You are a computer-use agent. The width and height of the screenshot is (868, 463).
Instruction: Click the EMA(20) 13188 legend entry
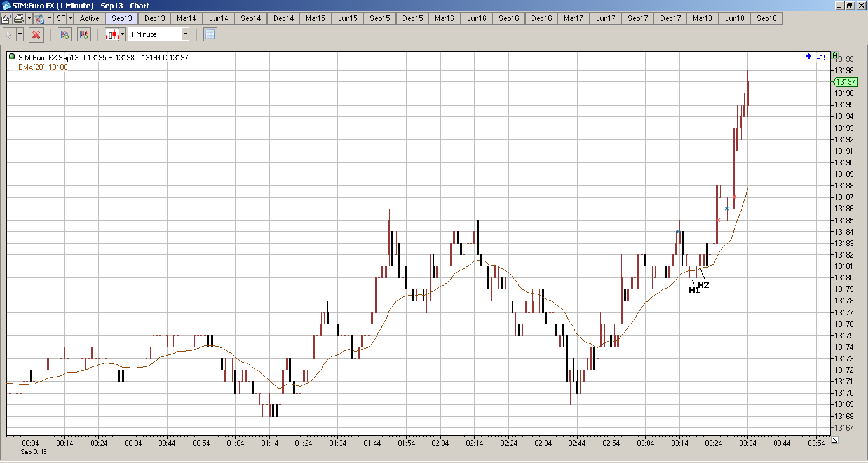(x=38, y=67)
